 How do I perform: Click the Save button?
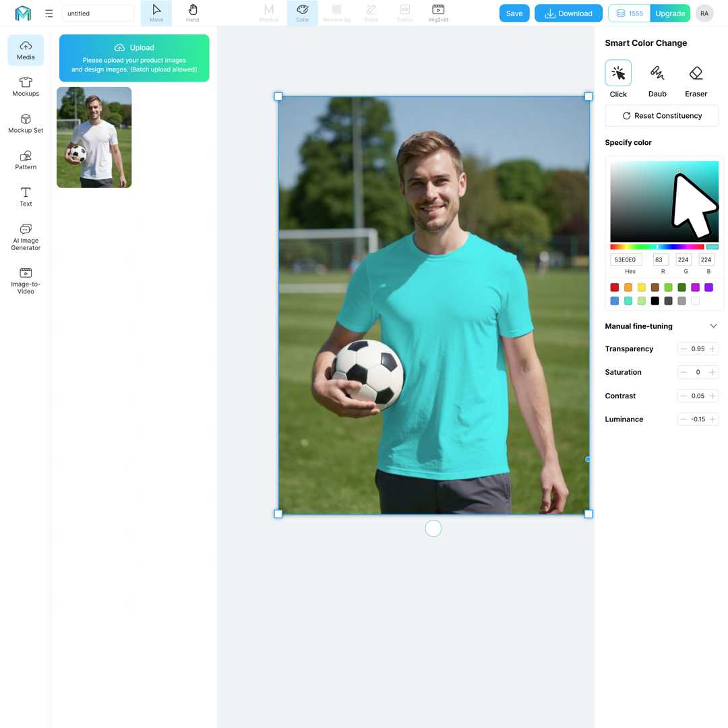pos(514,13)
